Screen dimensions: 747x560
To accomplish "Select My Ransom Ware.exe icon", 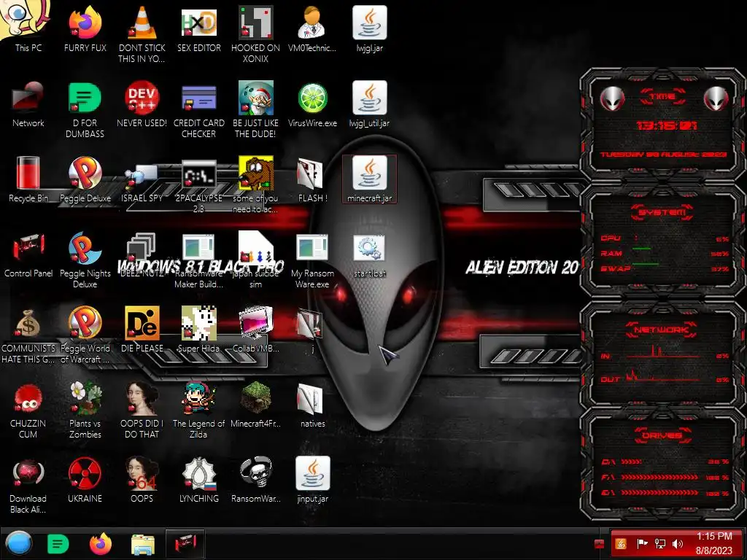I will pos(312,260).
